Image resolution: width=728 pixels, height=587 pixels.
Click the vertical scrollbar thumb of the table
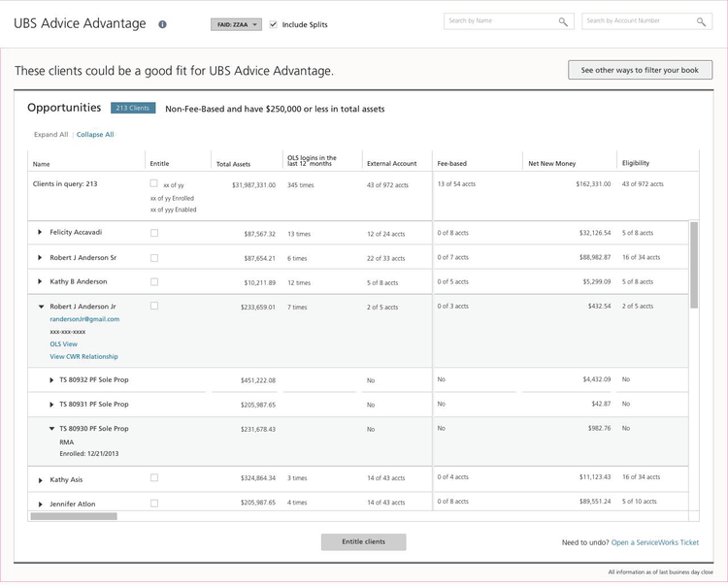(694, 265)
